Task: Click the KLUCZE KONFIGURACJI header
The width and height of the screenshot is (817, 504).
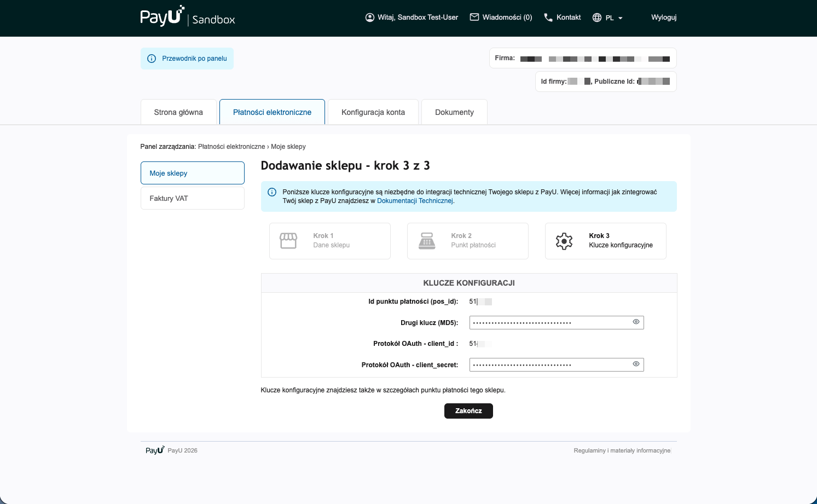Action: point(469,283)
